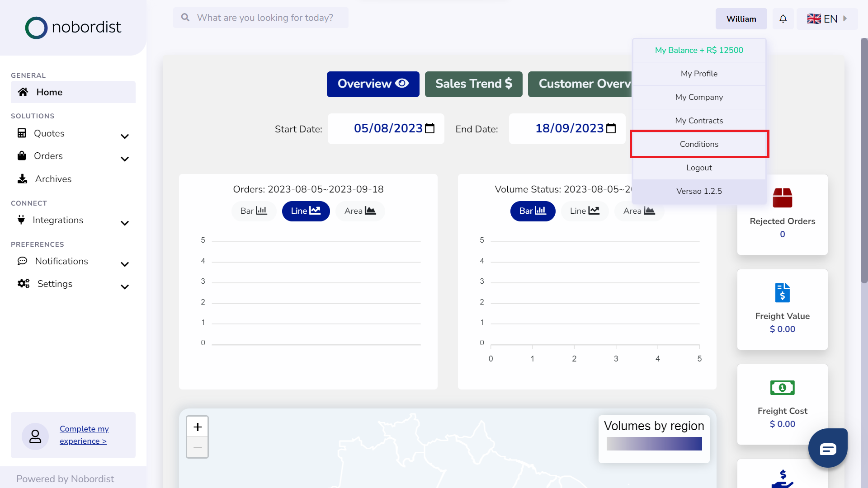Switch Orders chart to Bar view
This screenshot has width=868, height=488.
(254, 211)
